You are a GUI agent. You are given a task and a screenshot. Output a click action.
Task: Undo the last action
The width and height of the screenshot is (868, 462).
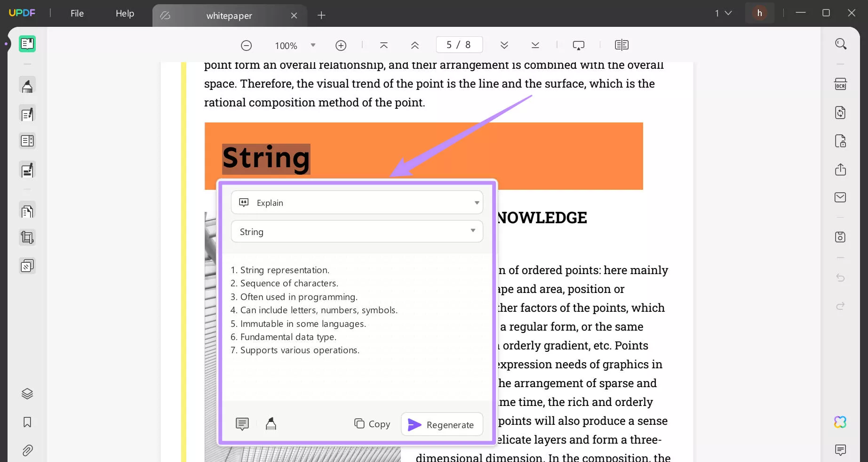tap(840, 278)
